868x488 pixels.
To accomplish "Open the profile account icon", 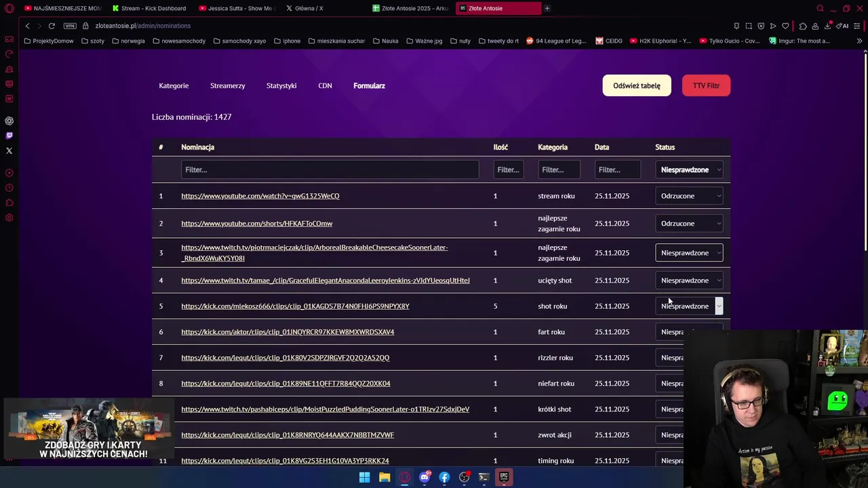I will pos(815,26).
